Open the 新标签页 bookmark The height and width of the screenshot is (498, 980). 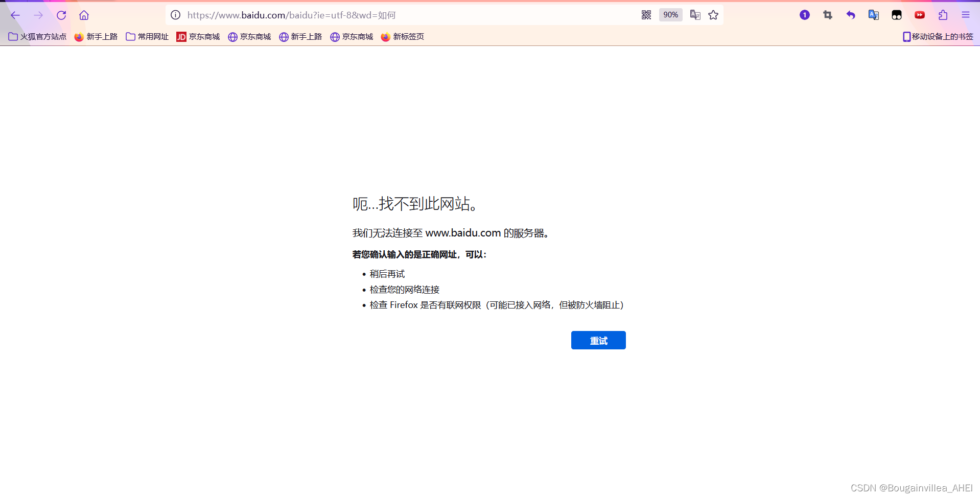pyautogui.click(x=403, y=36)
